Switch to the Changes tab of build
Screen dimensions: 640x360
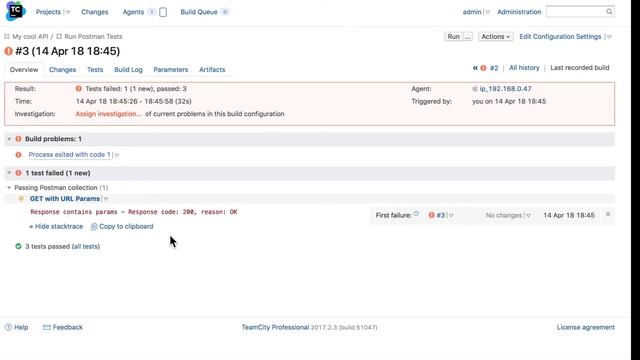point(62,70)
